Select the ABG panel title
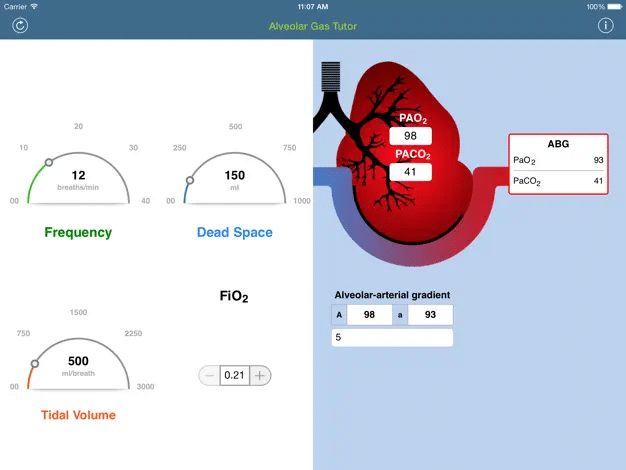626x470 pixels. coord(558,144)
